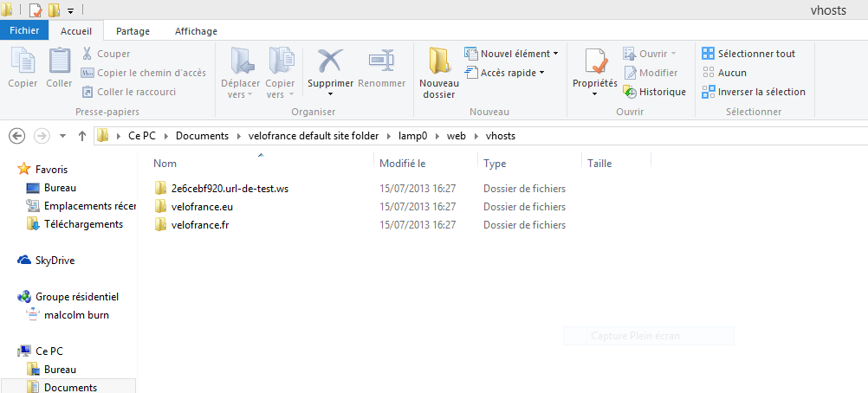Click the web breadcrumb segment
The width and height of the screenshot is (868, 393).
tap(457, 136)
